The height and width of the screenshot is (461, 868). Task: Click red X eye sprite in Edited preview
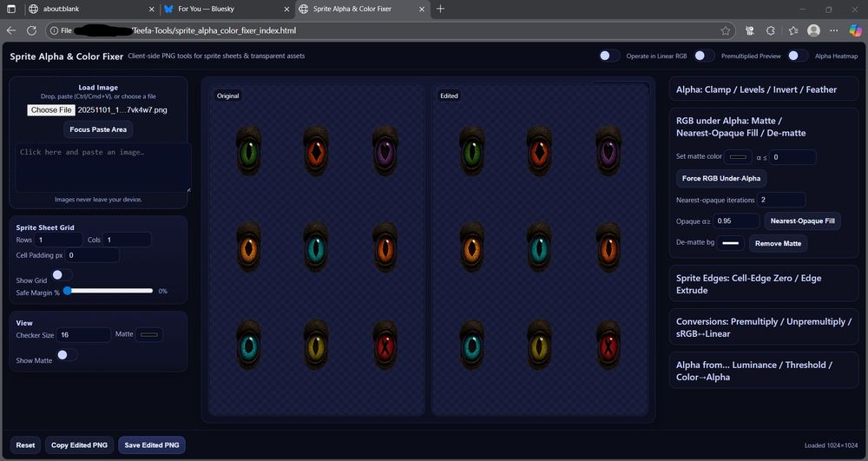pos(608,346)
